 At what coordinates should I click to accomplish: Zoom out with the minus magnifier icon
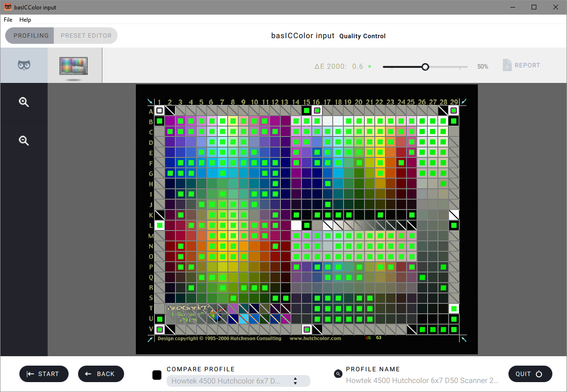(24, 140)
